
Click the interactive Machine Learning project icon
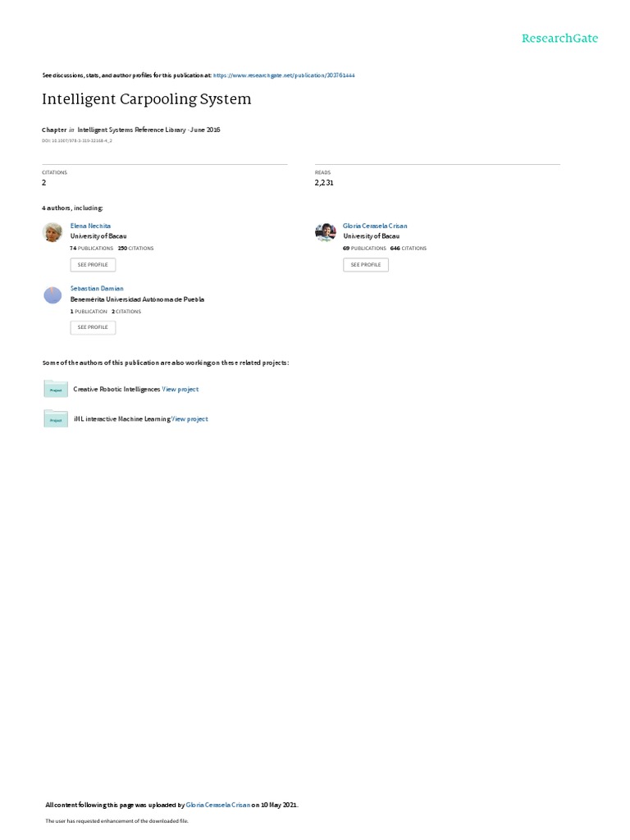tap(56, 419)
